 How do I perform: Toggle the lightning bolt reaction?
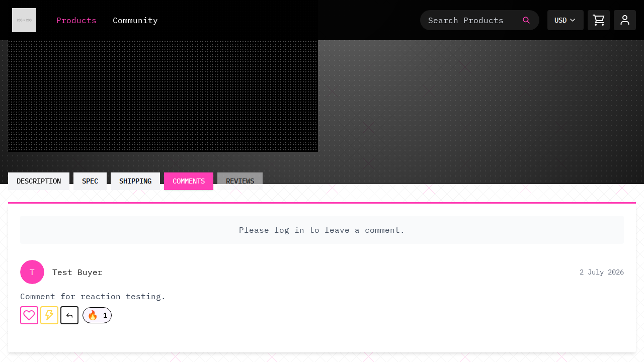pos(49,315)
